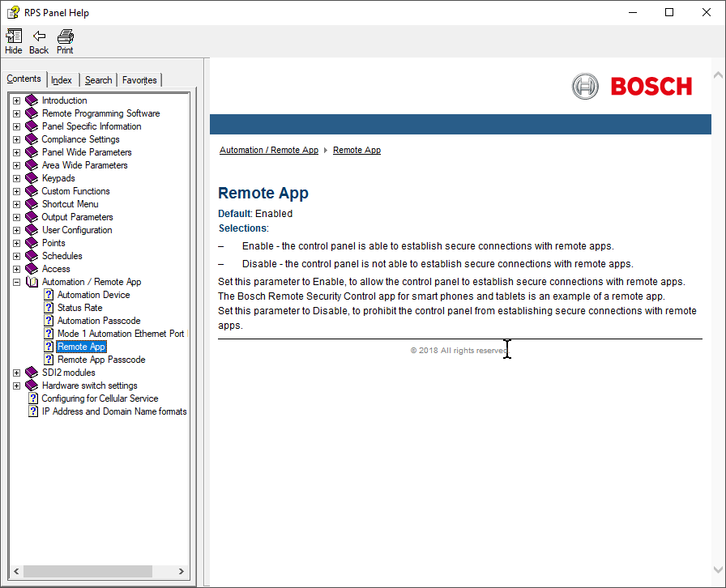726x588 pixels.
Task: Click the Custom Functions book icon
Action: tap(32, 191)
